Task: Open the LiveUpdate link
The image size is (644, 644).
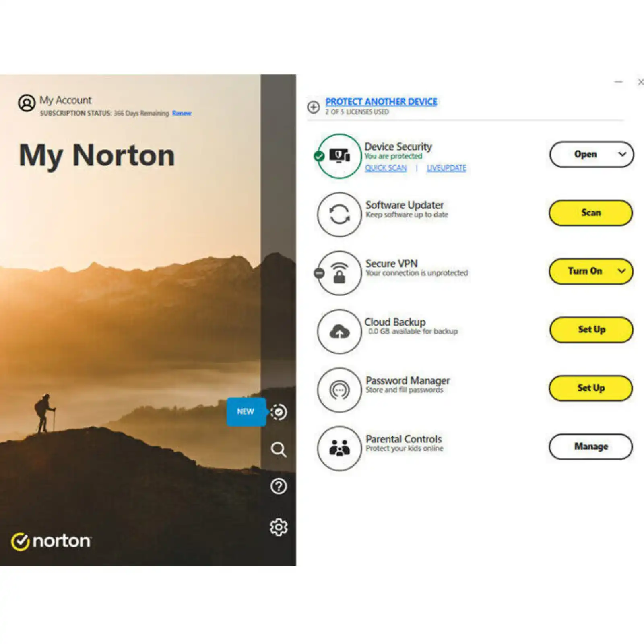Action: pyautogui.click(x=446, y=168)
